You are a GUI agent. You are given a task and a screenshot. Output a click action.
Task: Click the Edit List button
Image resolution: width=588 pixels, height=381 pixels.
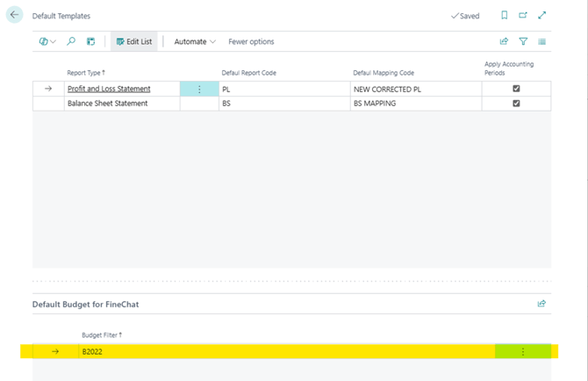133,41
